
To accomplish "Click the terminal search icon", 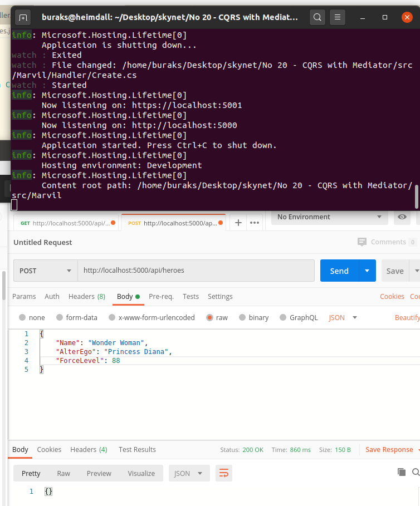I will 317,17.
